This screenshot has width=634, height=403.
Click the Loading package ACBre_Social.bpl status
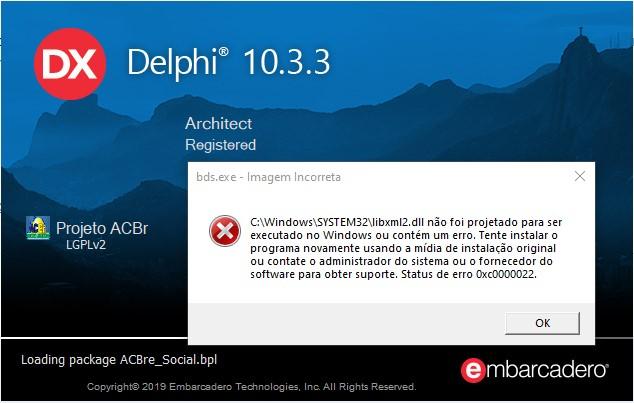pyautogui.click(x=119, y=360)
